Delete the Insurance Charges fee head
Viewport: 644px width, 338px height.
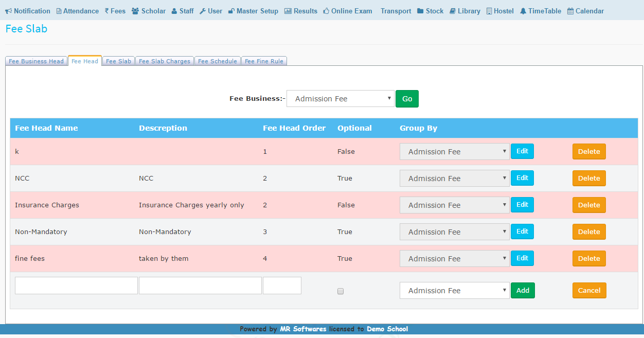point(589,205)
